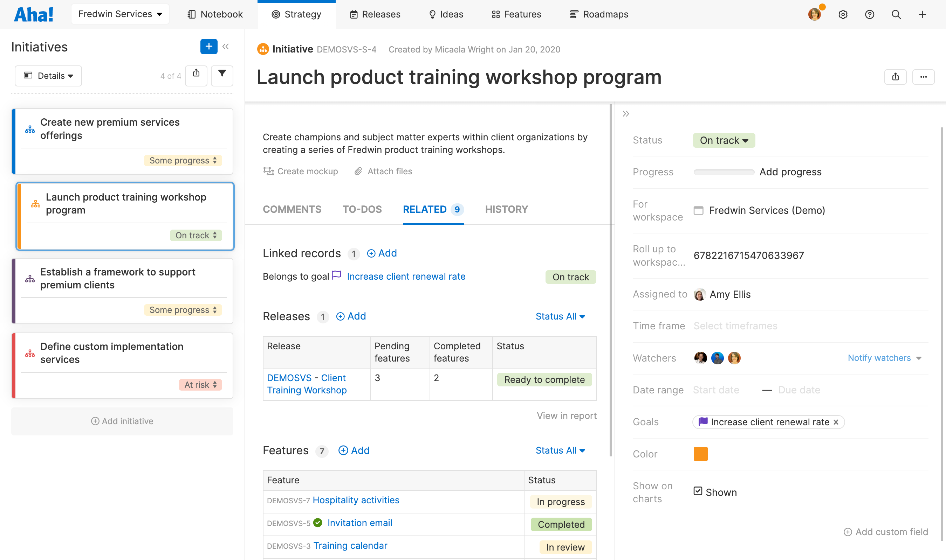This screenshot has height=560, width=946.
Task: Click the share icon beside the initiative title
Action: 896,77
